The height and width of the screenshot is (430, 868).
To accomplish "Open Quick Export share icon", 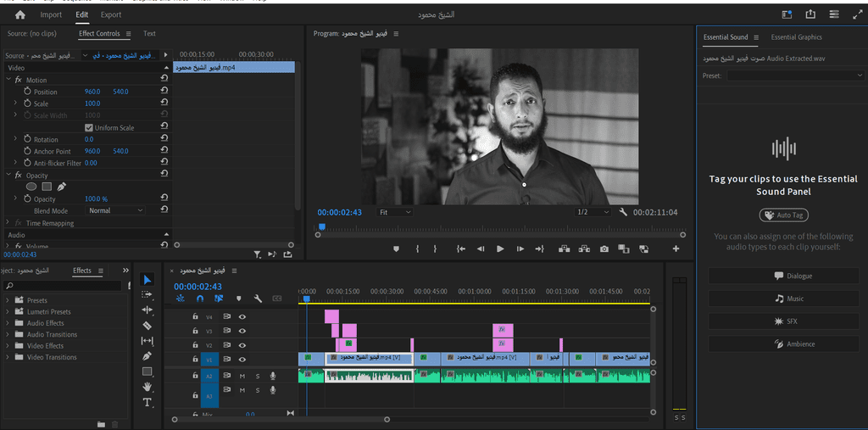I will click(x=811, y=14).
